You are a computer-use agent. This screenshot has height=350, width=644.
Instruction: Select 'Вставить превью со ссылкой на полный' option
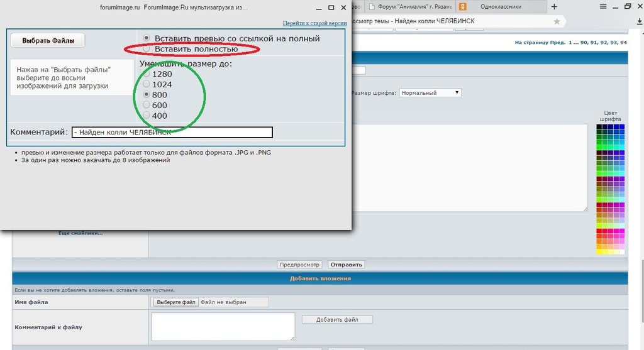(146, 38)
